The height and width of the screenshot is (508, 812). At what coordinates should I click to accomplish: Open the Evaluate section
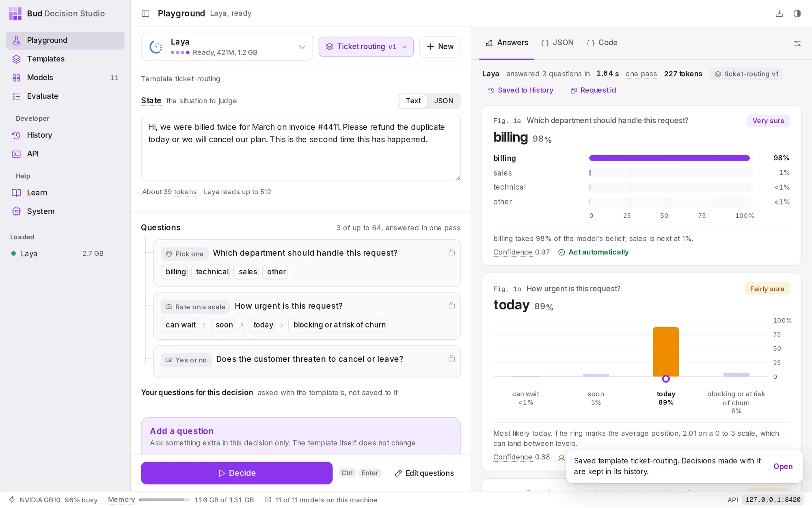click(x=65, y=96)
